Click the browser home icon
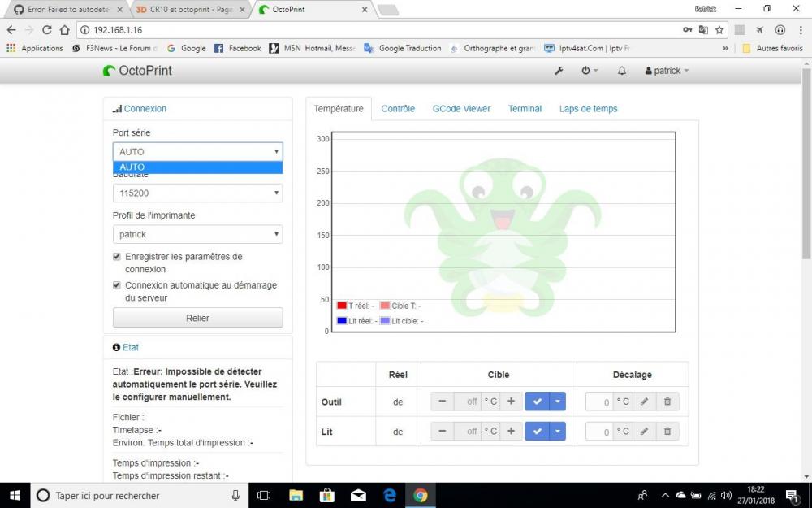 point(64,30)
